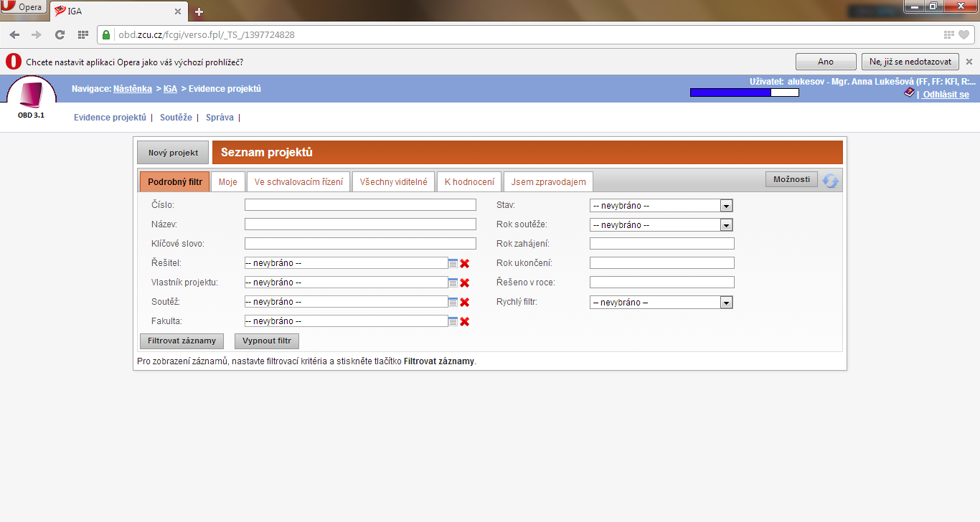The image size is (980, 522).
Task: Open the Opera menu button
Action: pyautogui.click(x=23, y=8)
